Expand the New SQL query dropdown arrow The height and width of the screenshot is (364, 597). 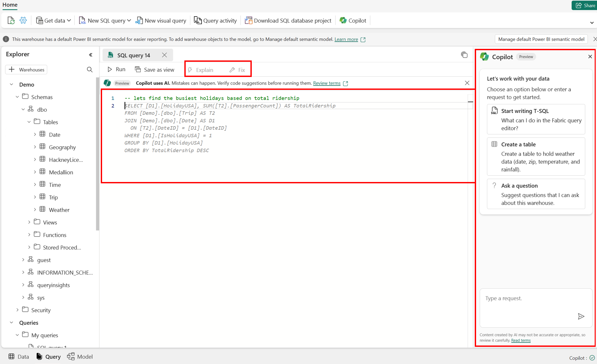tap(129, 20)
